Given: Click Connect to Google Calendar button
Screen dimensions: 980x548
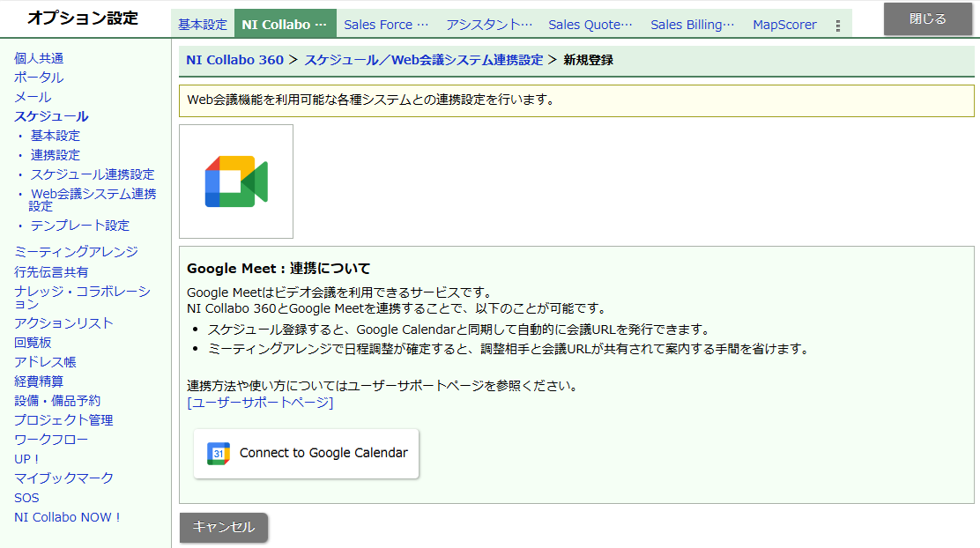Looking at the screenshot, I should click(x=307, y=454).
